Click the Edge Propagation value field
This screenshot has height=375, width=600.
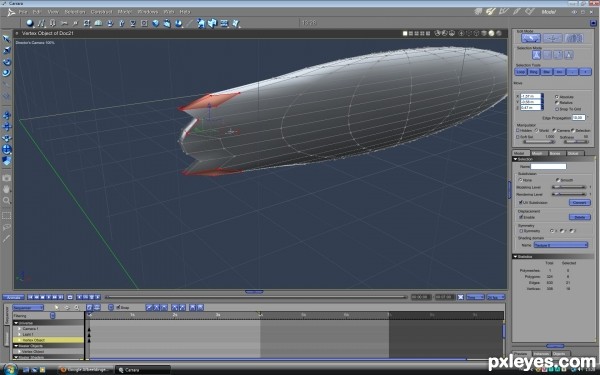[579, 118]
